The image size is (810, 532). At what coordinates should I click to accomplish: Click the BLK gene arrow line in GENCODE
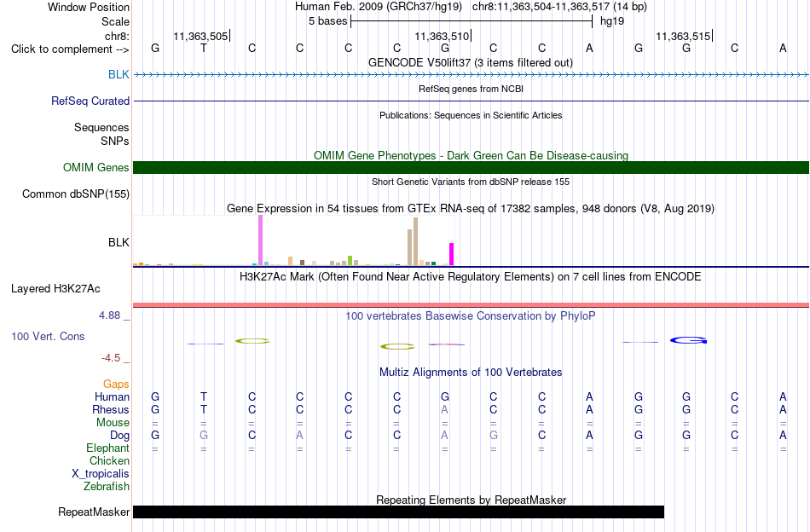coord(471,75)
